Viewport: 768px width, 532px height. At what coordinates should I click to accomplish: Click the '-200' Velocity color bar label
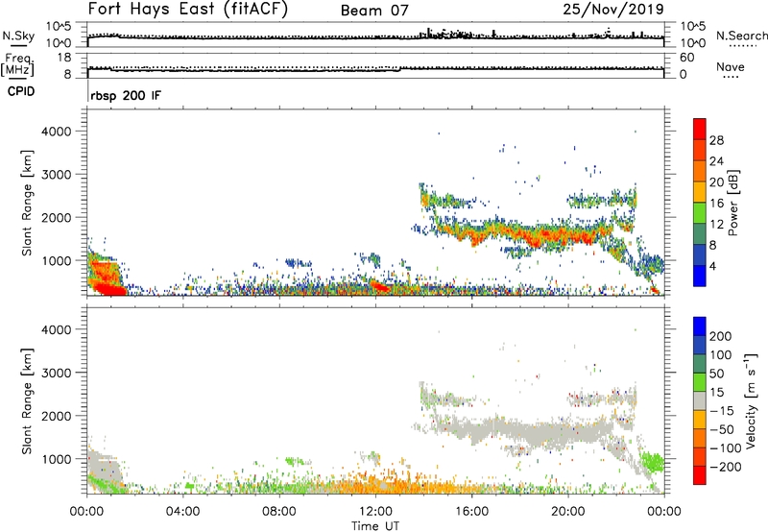click(x=726, y=467)
